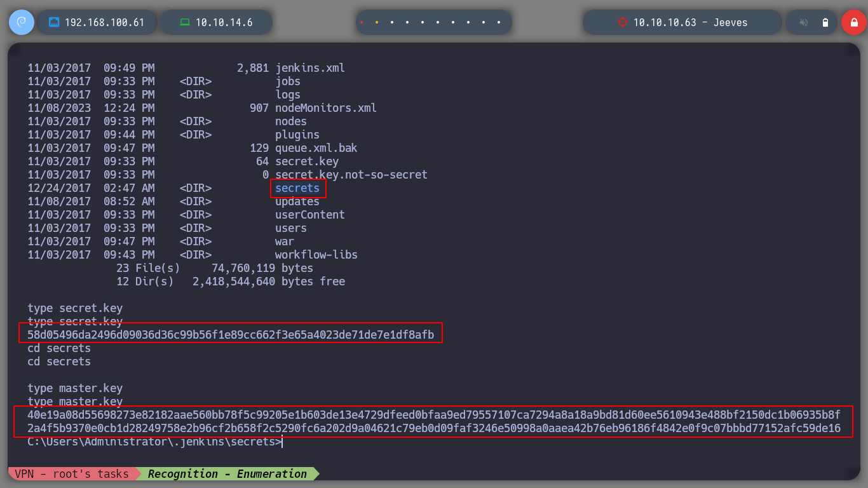Viewport: 868px width, 488px height.
Task: Click the battery status icon
Action: 825,22
